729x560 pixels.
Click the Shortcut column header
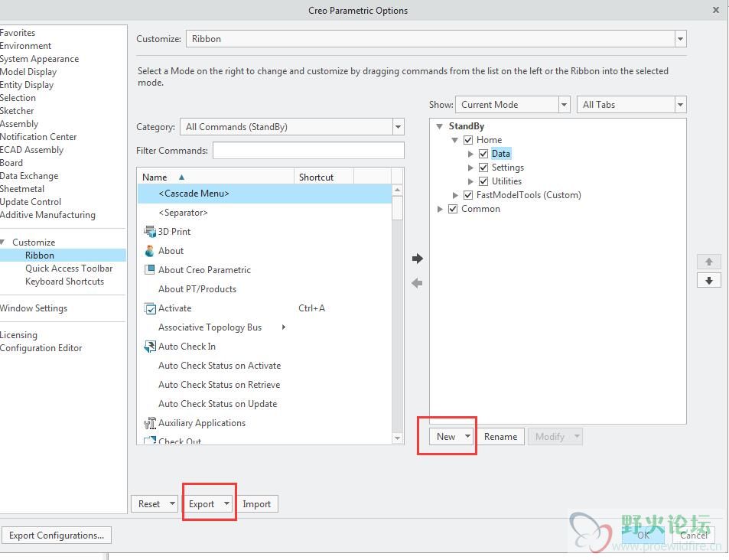324,177
